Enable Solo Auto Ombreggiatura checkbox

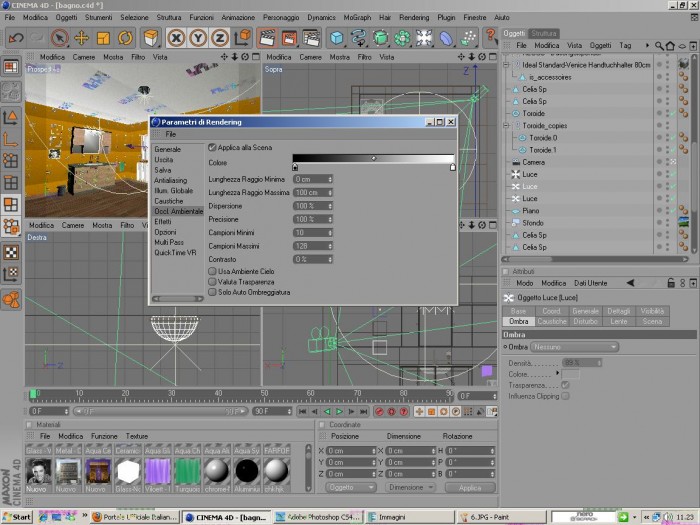pyautogui.click(x=212, y=292)
